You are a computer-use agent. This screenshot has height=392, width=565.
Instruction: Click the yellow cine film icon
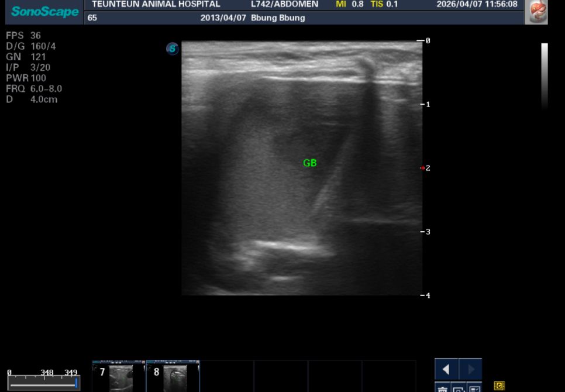(499, 386)
